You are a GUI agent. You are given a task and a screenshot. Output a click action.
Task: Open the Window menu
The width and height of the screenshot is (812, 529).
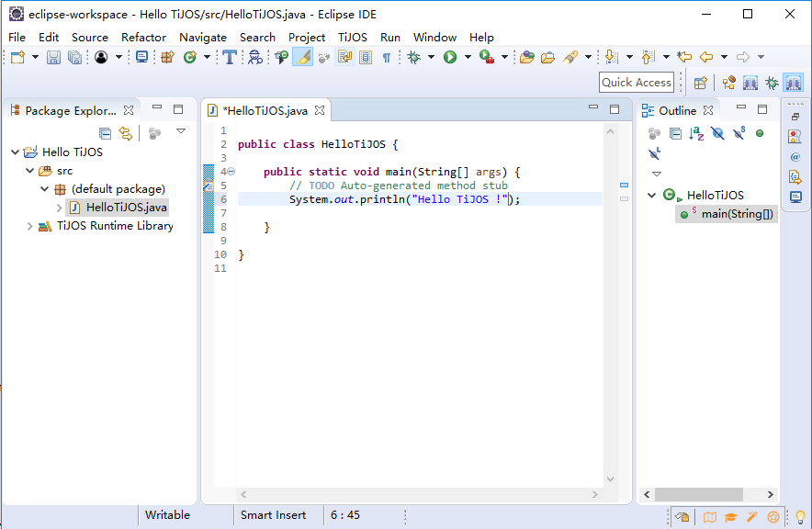coord(434,38)
